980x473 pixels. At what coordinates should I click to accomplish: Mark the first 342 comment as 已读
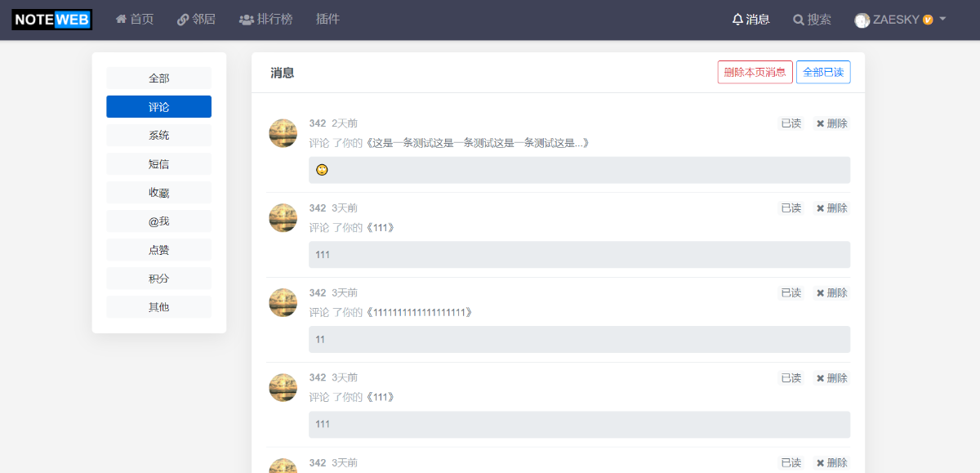click(791, 123)
